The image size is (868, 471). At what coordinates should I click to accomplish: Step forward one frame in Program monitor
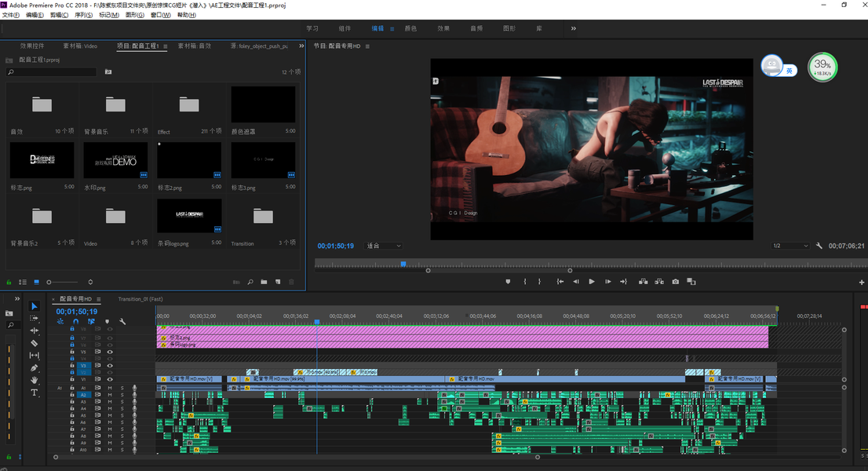click(x=607, y=282)
